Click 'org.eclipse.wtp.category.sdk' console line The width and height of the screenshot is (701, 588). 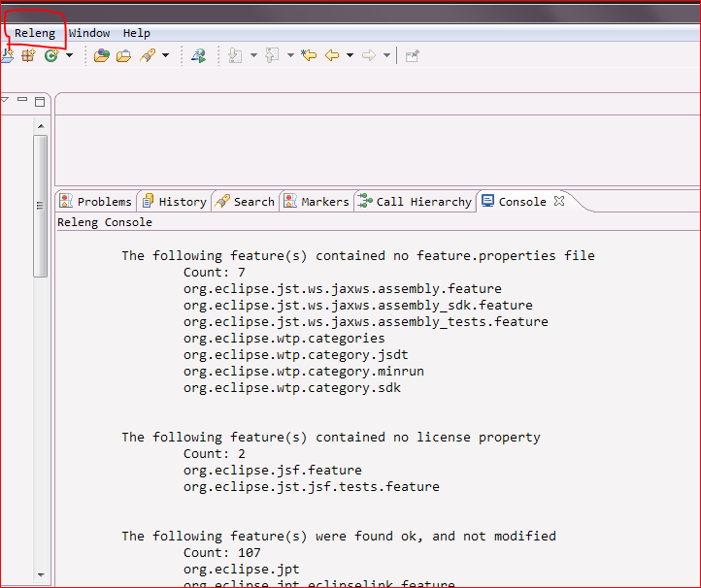[x=292, y=388]
